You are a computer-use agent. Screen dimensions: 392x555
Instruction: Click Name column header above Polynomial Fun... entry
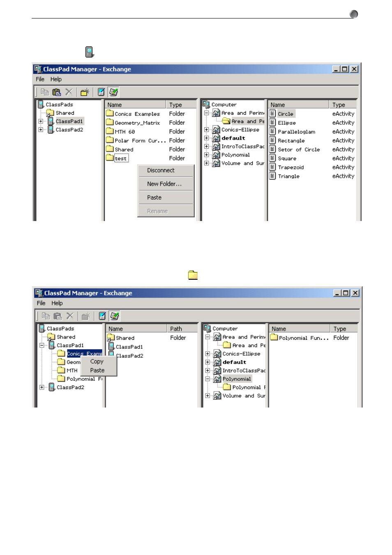click(300, 329)
